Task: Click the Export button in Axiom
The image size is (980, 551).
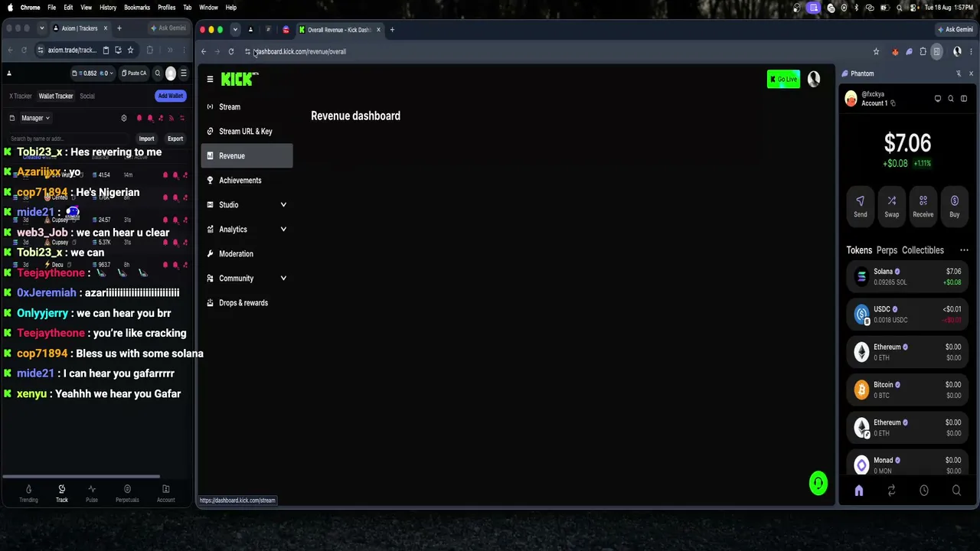Action: click(x=175, y=139)
